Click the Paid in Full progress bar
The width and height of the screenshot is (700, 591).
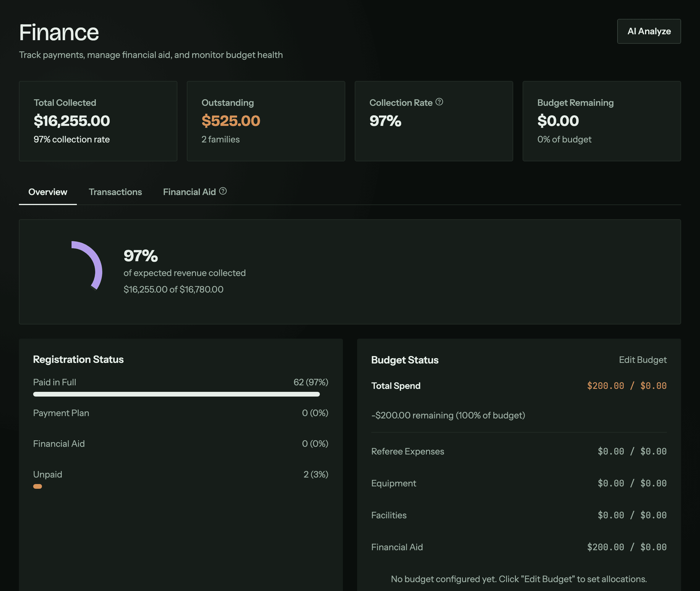pos(176,394)
